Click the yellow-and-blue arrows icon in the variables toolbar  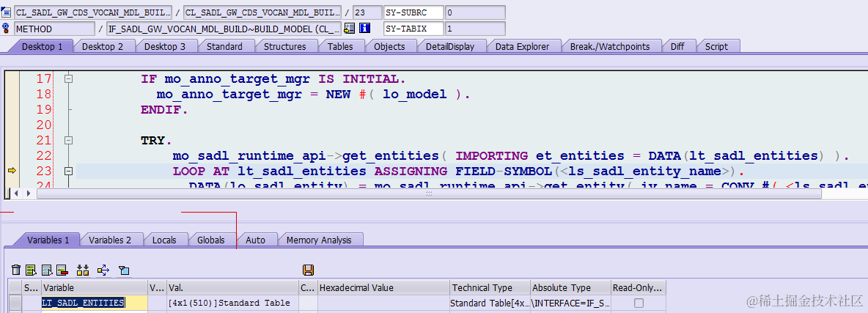[x=103, y=270]
